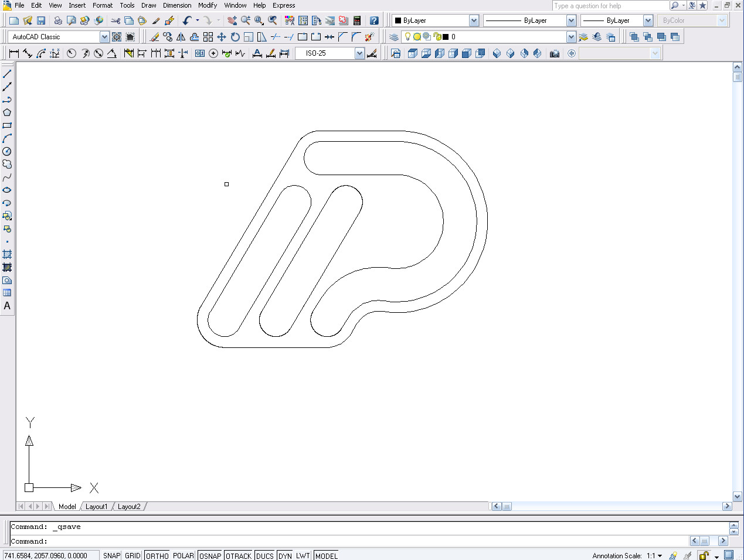Click the Mirror tool
Image resolution: width=744 pixels, height=560 pixels.
click(x=181, y=37)
